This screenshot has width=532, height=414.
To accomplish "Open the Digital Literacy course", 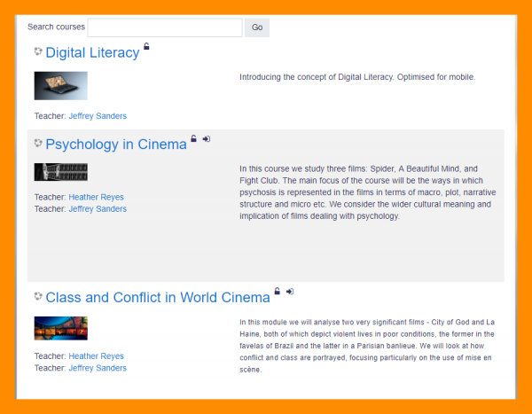I will click(x=92, y=53).
